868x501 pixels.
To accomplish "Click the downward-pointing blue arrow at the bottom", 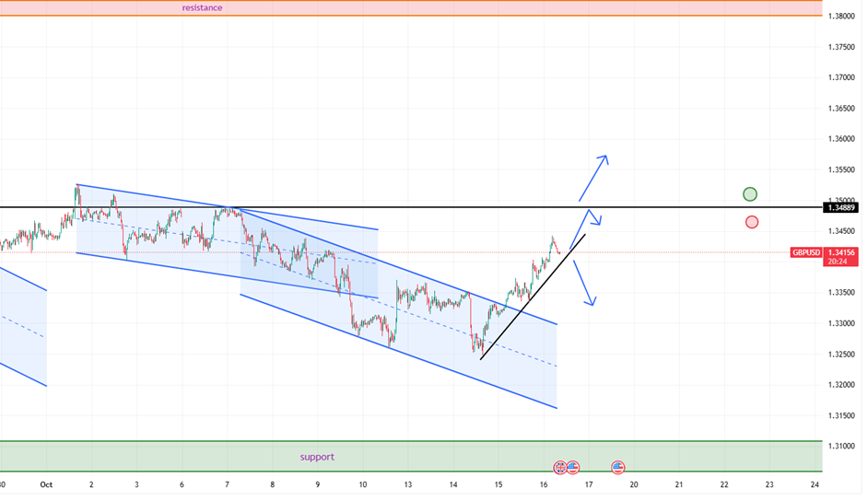I will [584, 283].
